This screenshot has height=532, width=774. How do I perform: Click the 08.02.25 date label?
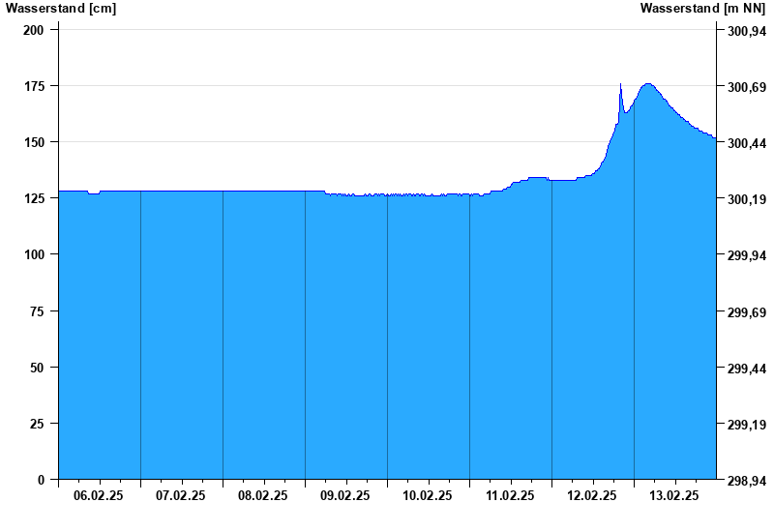click(262, 496)
